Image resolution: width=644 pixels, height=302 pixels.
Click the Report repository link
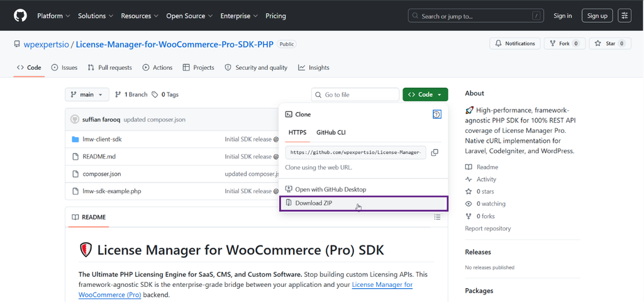(488, 228)
